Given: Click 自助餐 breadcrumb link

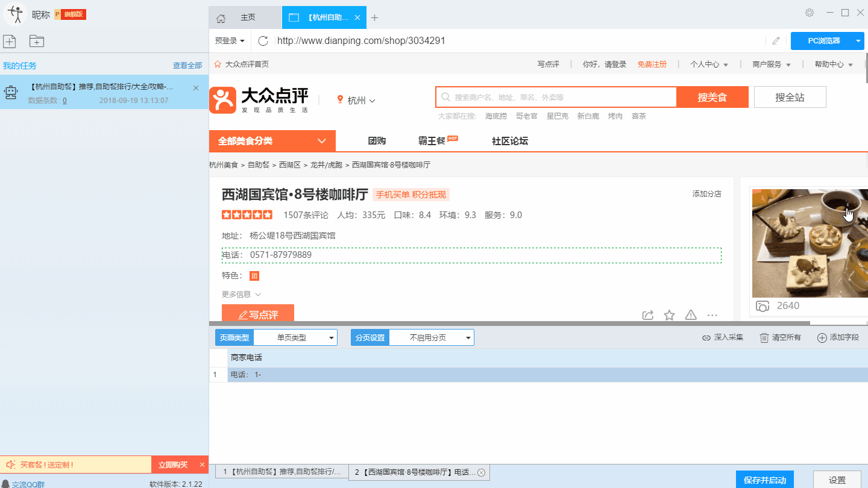Looking at the screenshot, I should point(259,164).
